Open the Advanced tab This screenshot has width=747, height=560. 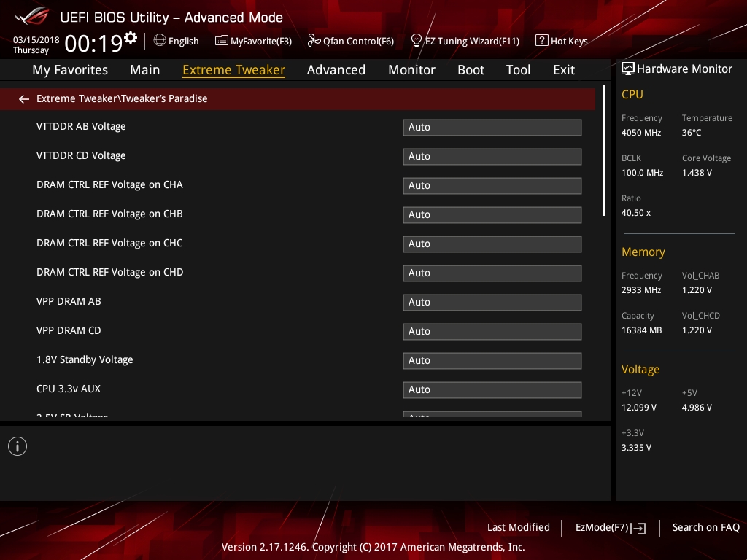[x=336, y=70]
